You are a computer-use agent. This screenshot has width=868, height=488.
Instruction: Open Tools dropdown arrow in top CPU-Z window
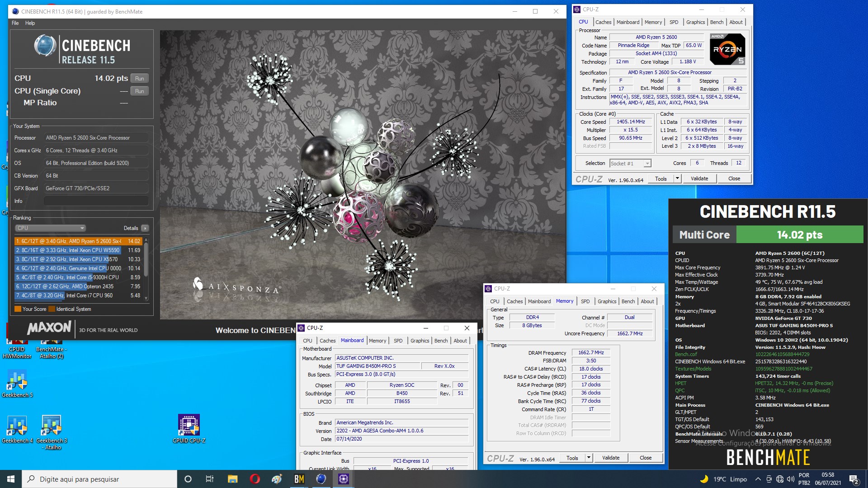[677, 178]
